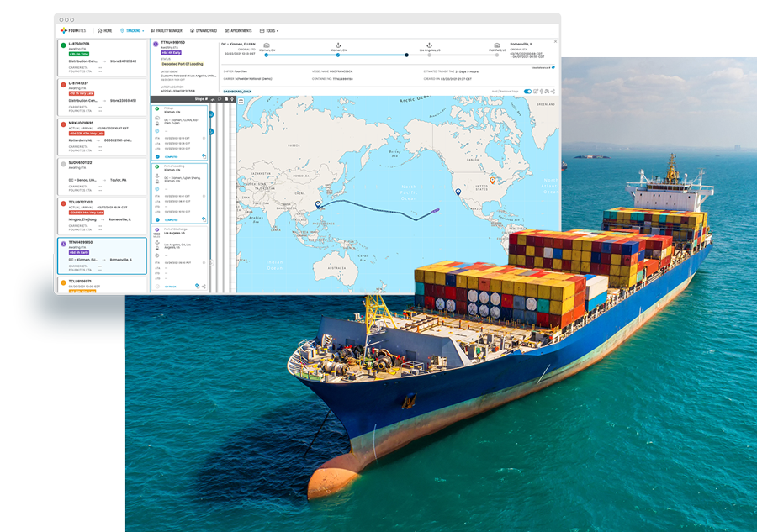Click the green status dot on L-87600708
This screenshot has width=757, height=532.
[x=63, y=45]
